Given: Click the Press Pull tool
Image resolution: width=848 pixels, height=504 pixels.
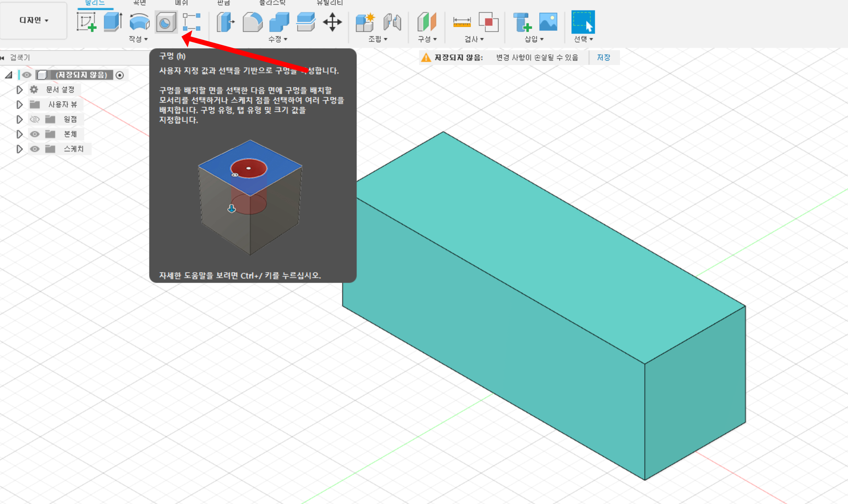Looking at the screenshot, I should click(226, 22).
